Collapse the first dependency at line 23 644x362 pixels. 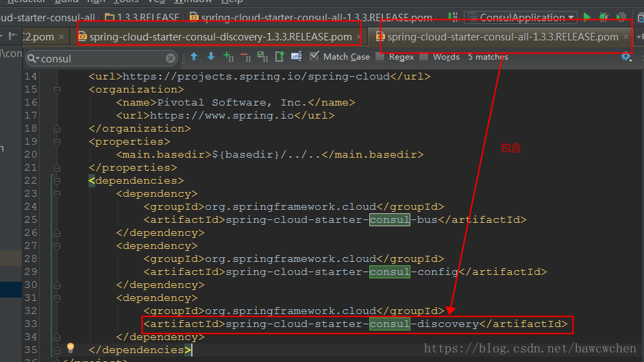(x=57, y=194)
